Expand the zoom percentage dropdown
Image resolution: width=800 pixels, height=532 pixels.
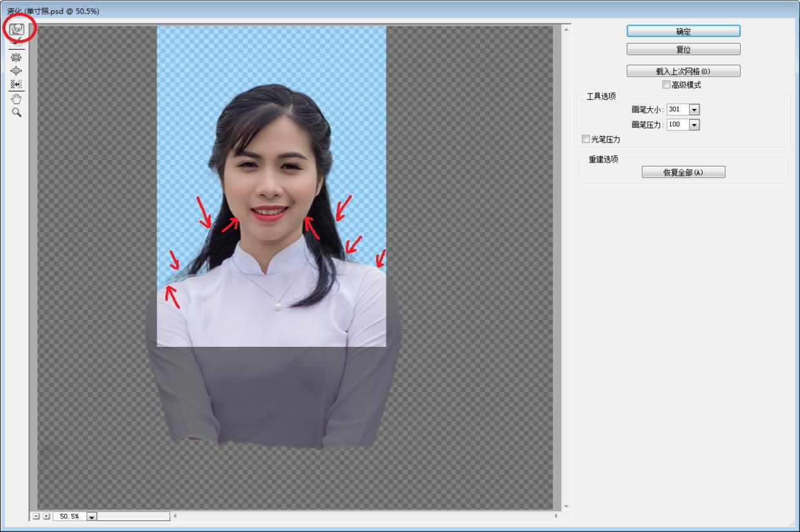tap(91, 517)
